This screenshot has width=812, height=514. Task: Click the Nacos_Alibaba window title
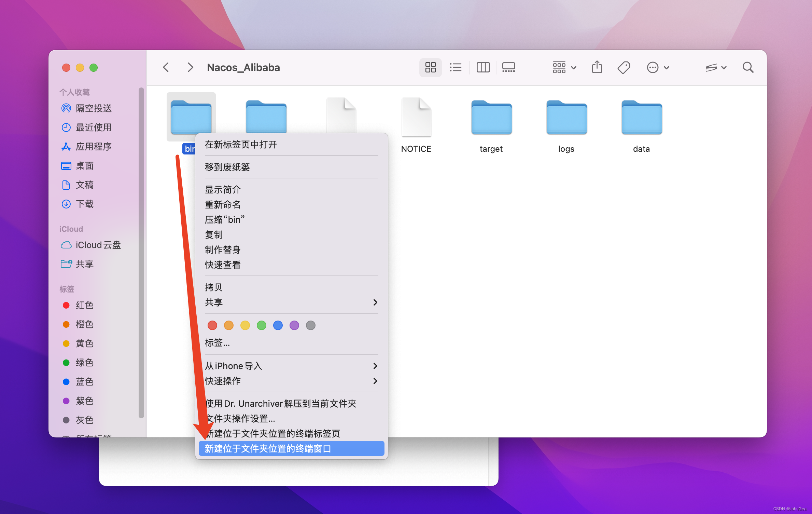coord(243,68)
